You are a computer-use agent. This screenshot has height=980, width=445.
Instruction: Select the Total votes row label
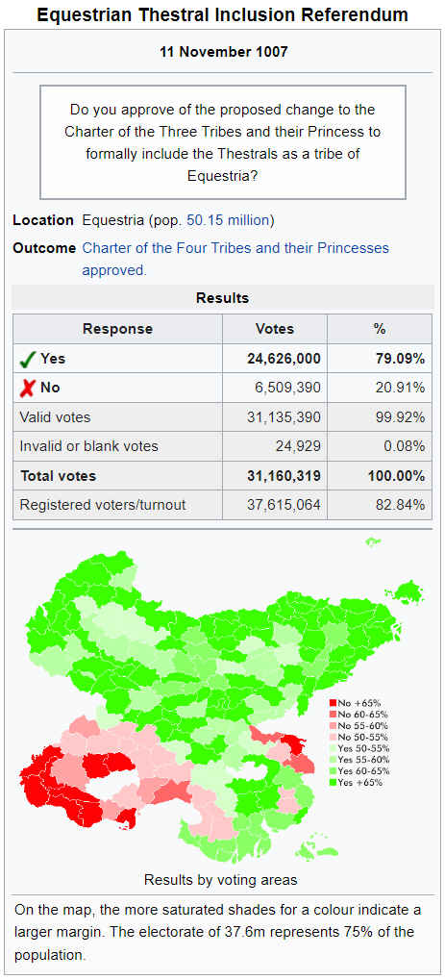click(x=58, y=476)
